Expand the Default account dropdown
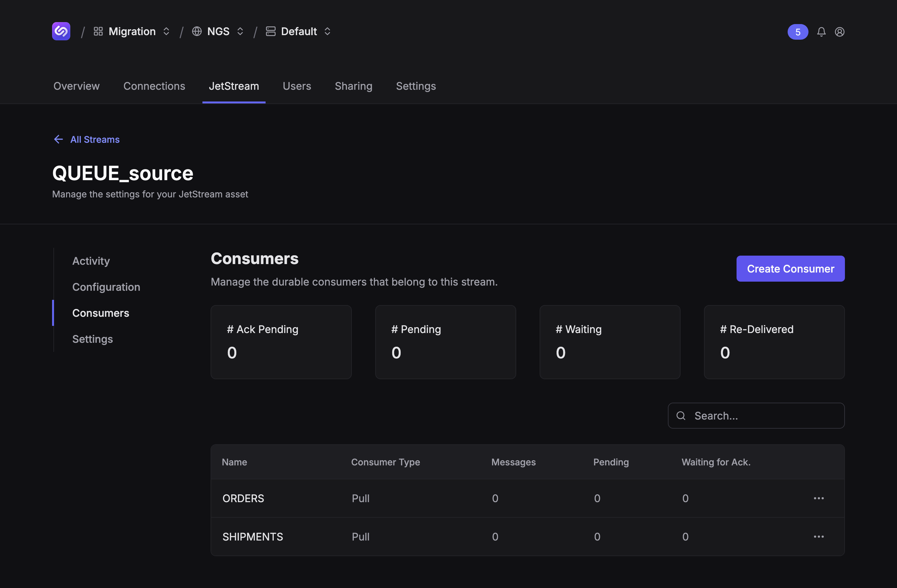 coord(327,31)
